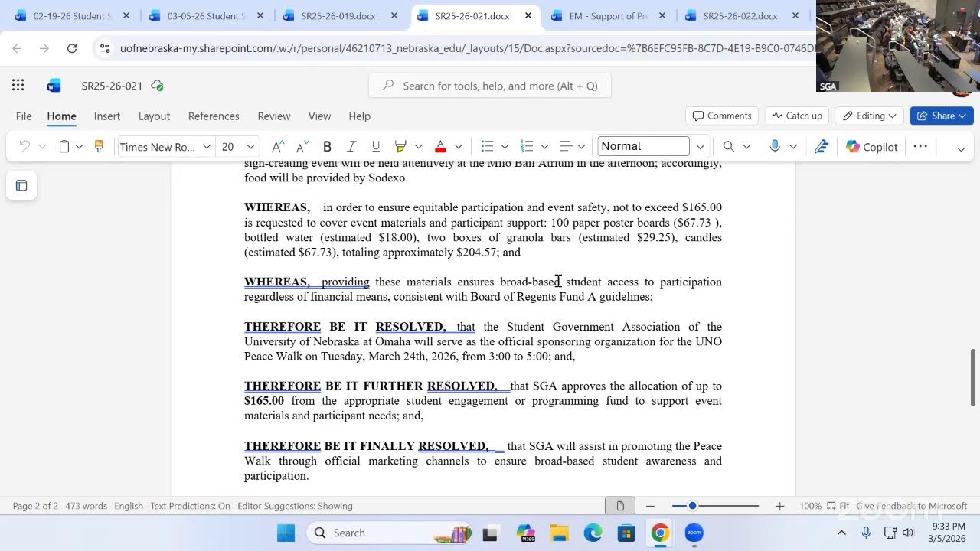Viewport: 980px width, 551px height.
Task: Click the site information icon
Action: pyautogui.click(x=105, y=48)
